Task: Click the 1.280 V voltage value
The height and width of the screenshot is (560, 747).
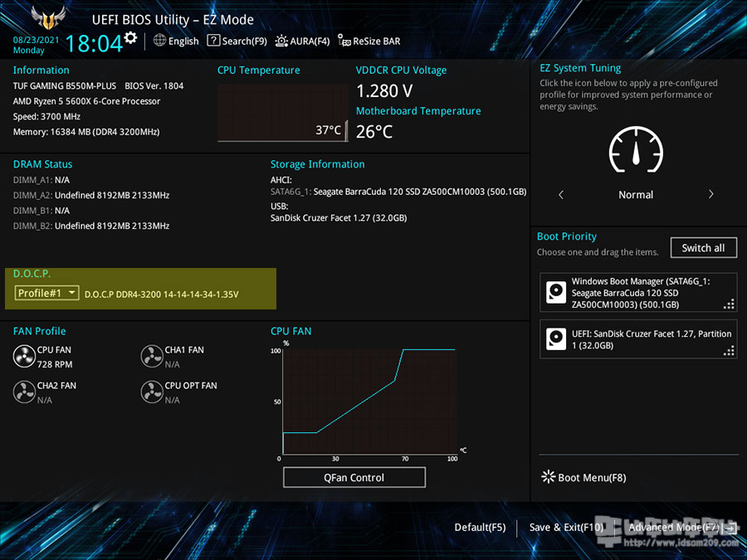Action: (384, 90)
